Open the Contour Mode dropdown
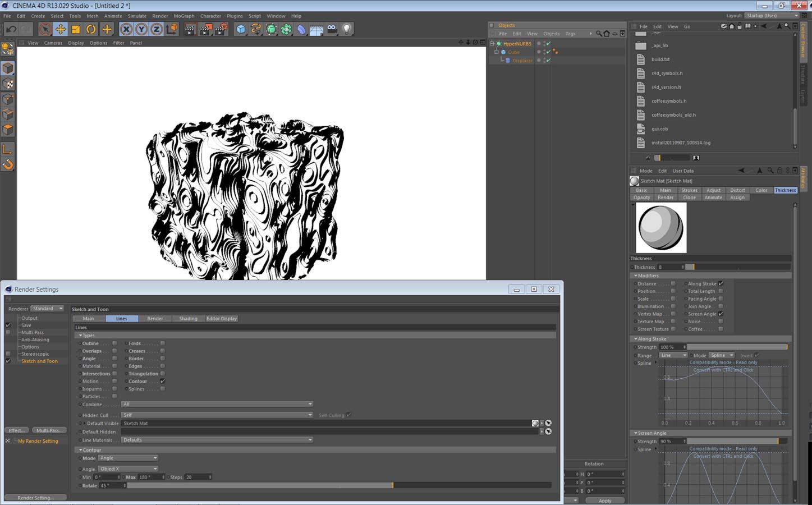Screen dimensions: 812x505 [x=128, y=458]
